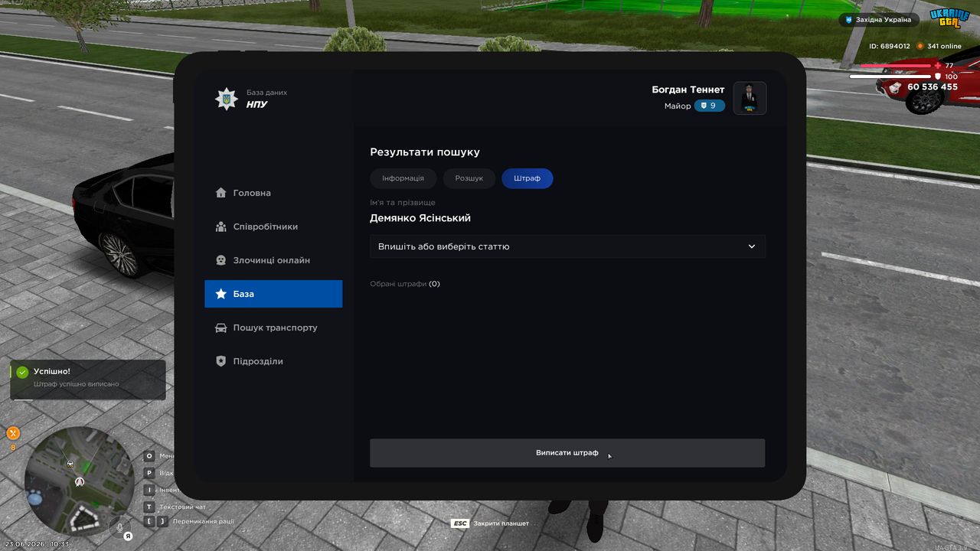The image size is (980, 551).
Task: Click the house icon beside Головна
Action: [221, 193]
